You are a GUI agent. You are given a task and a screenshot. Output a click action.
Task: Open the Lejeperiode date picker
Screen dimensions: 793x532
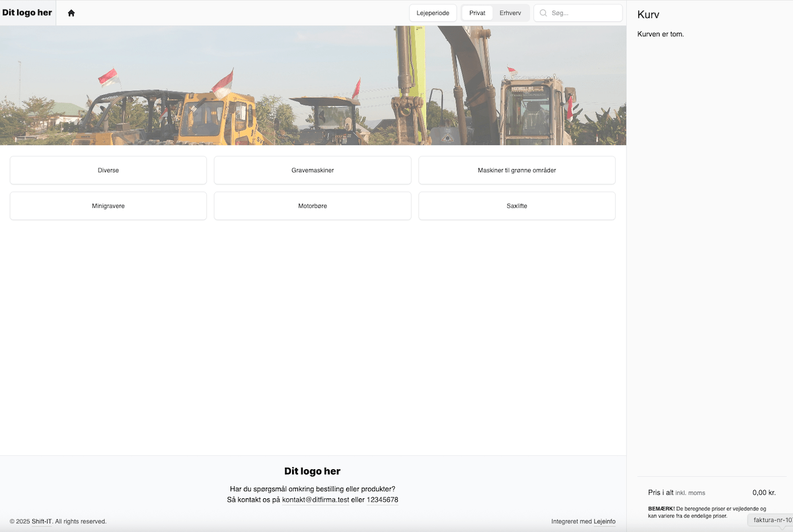432,13
